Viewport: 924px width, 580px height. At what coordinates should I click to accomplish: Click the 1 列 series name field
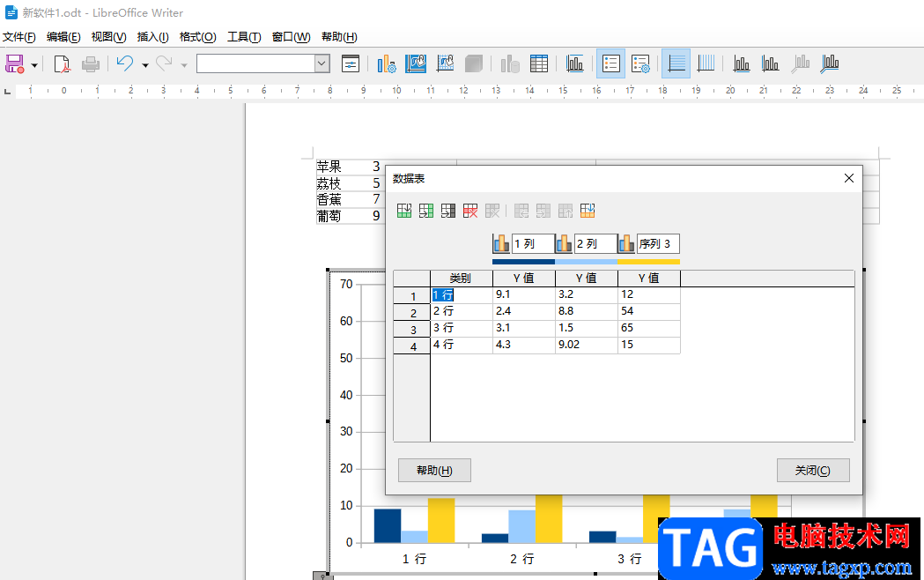533,243
